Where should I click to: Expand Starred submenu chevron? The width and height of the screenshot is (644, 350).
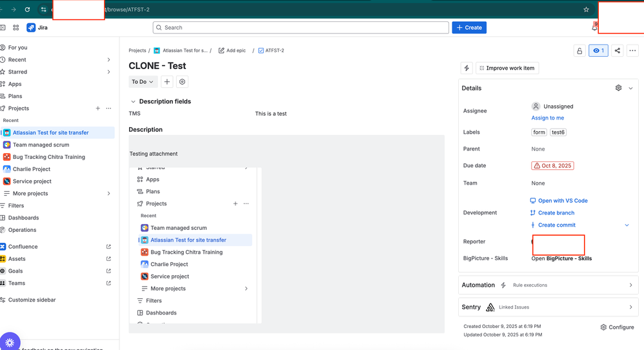(109, 72)
